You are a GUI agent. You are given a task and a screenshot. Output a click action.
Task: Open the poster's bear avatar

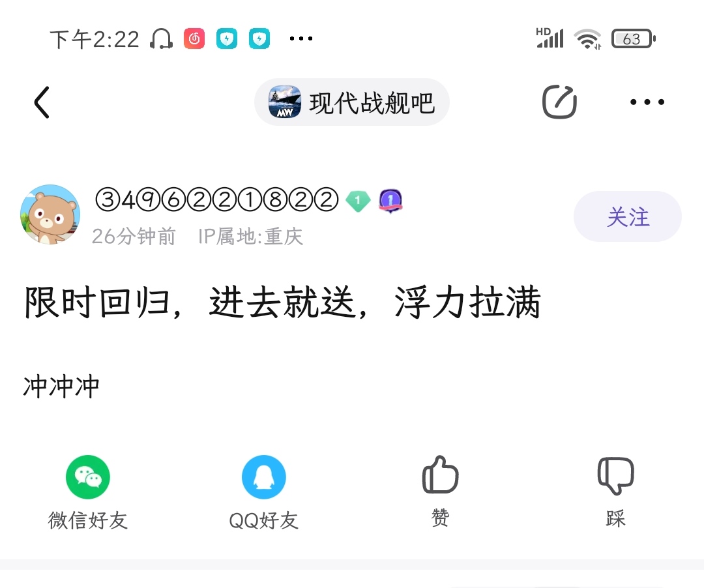50,214
